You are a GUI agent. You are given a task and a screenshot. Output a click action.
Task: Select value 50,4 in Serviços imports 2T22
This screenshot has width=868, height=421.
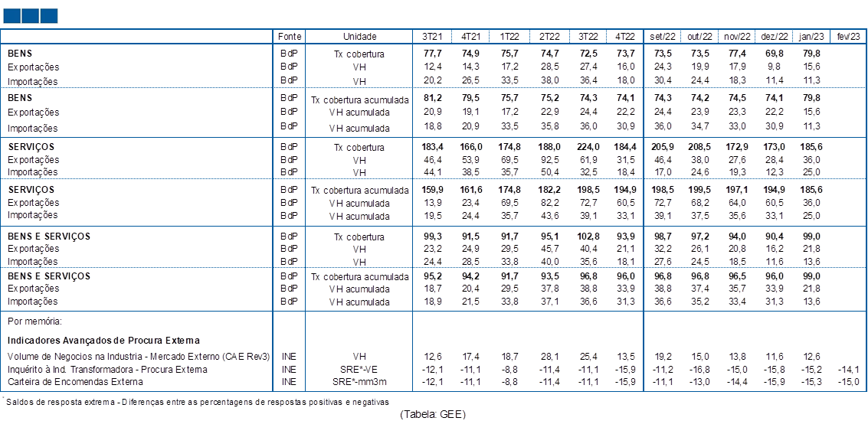pyautogui.click(x=550, y=172)
